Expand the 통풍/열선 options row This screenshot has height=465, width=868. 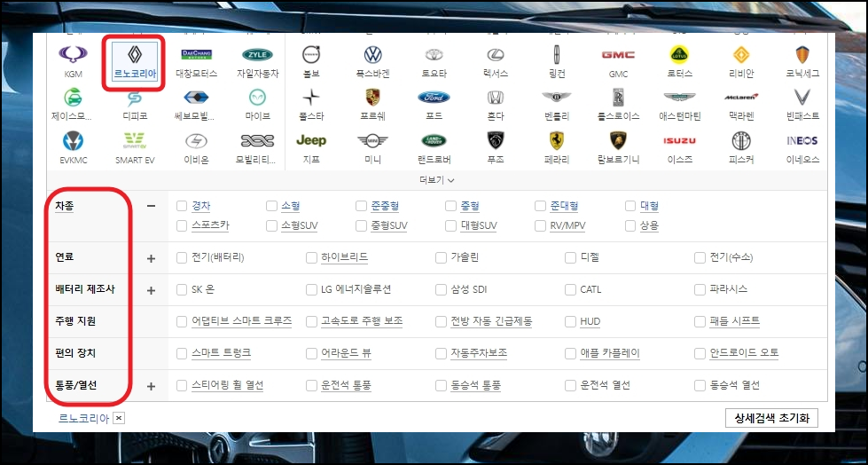click(x=151, y=386)
